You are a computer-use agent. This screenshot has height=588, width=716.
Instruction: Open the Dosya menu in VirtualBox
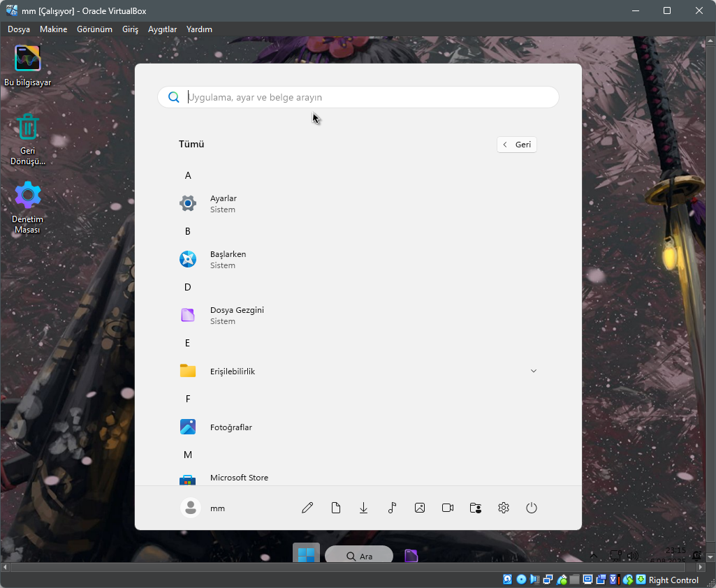[19, 29]
